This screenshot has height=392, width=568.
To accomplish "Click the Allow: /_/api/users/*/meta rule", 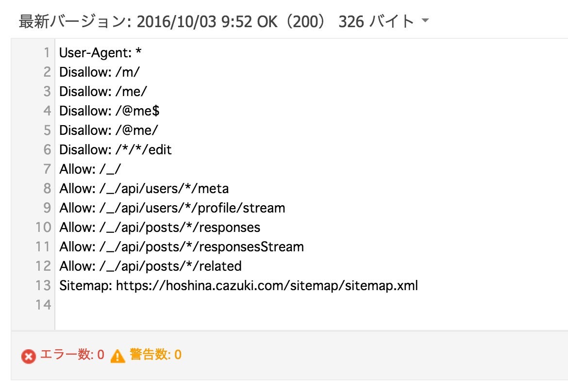I will (144, 188).
